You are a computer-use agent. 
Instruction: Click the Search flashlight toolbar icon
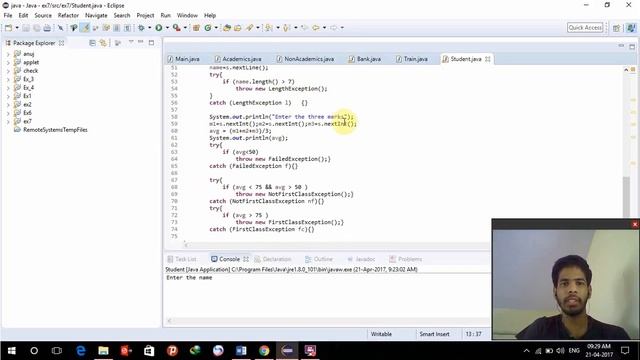(249, 28)
